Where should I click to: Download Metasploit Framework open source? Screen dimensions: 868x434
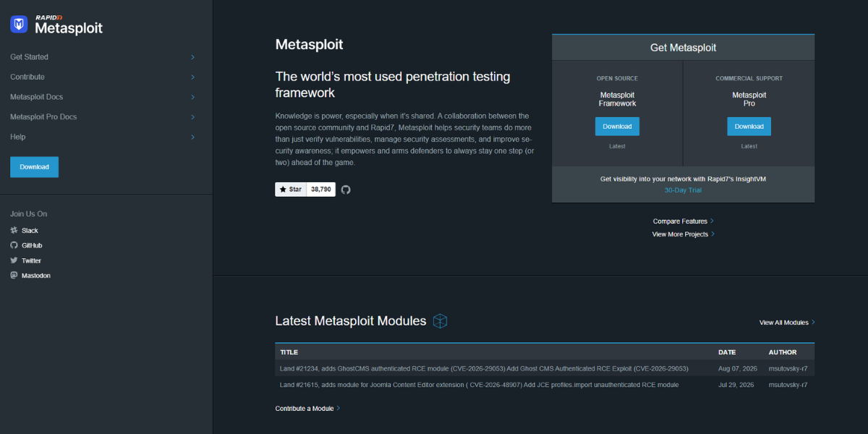click(x=617, y=127)
